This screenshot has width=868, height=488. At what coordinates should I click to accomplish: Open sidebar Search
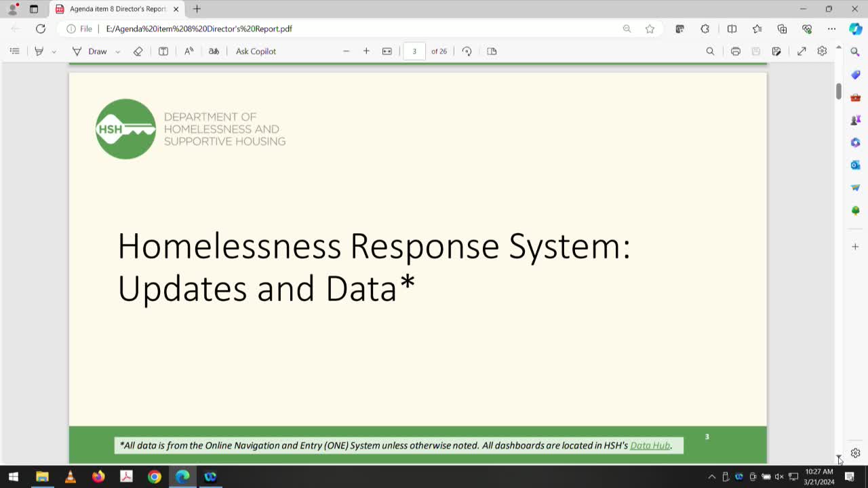point(855,52)
